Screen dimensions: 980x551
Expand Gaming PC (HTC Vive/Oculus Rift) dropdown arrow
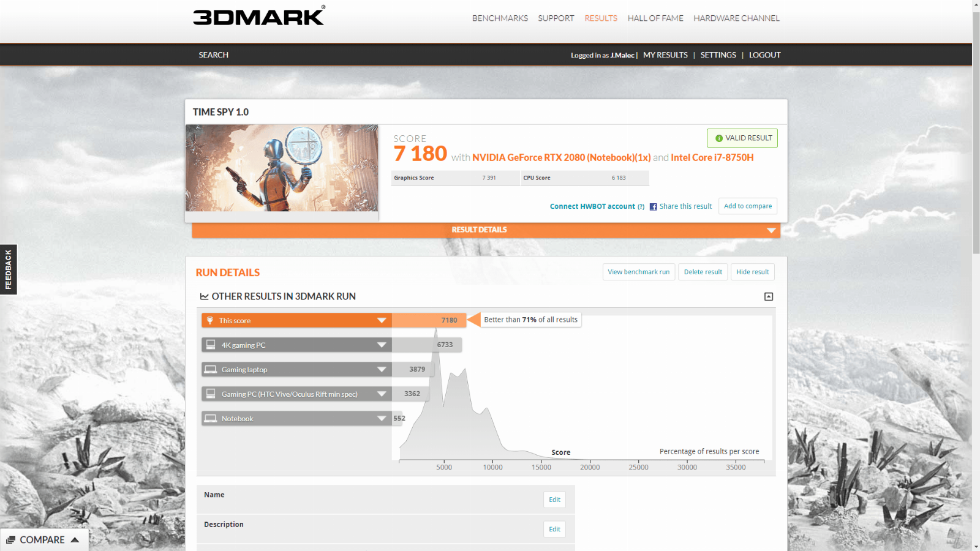382,394
